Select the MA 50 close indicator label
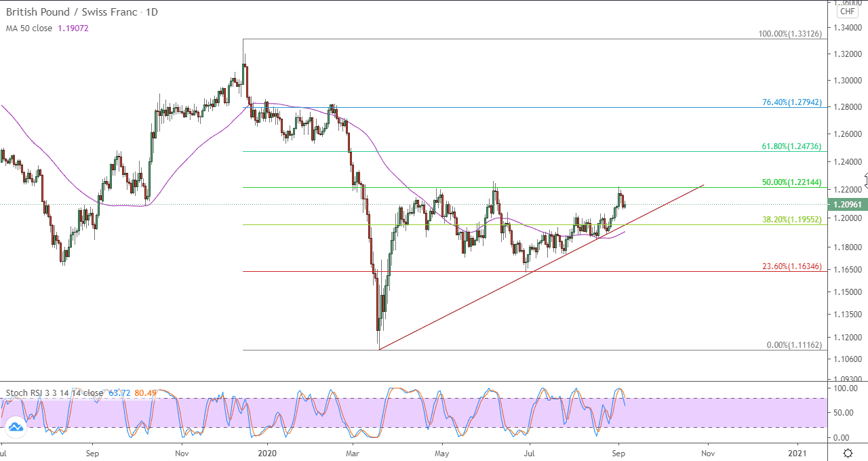This screenshot has height=461, width=868. [29, 28]
